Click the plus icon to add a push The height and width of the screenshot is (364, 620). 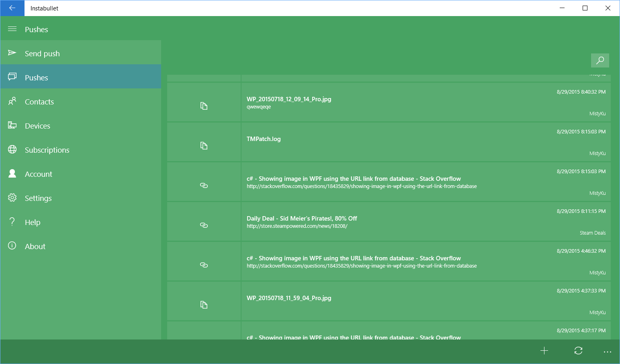coord(544,351)
